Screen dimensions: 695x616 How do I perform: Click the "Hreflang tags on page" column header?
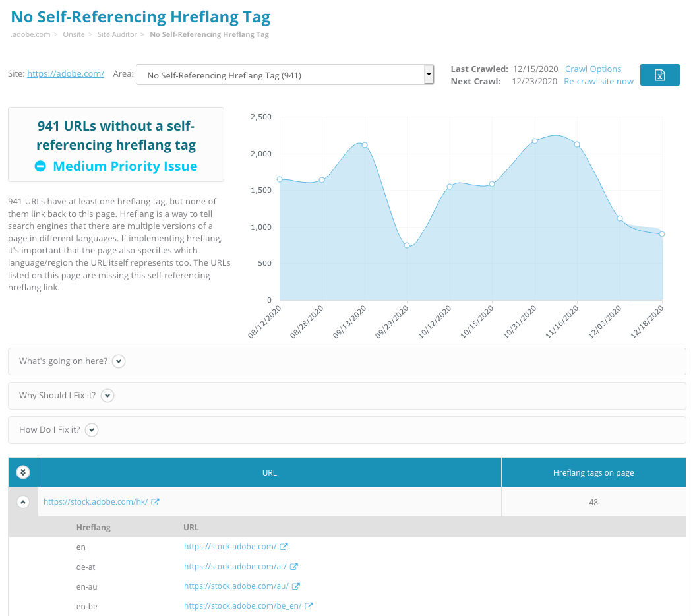click(x=593, y=472)
